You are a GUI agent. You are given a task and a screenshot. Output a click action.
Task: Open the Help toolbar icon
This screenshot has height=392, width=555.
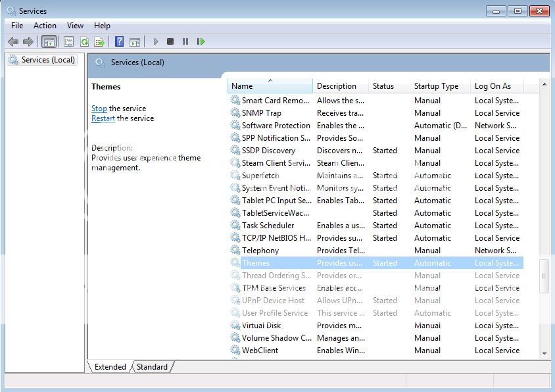tap(119, 41)
